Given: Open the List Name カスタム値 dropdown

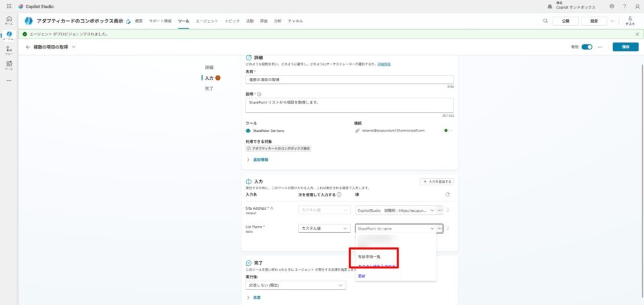Looking at the screenshot, I should click(x=324, y=228).
